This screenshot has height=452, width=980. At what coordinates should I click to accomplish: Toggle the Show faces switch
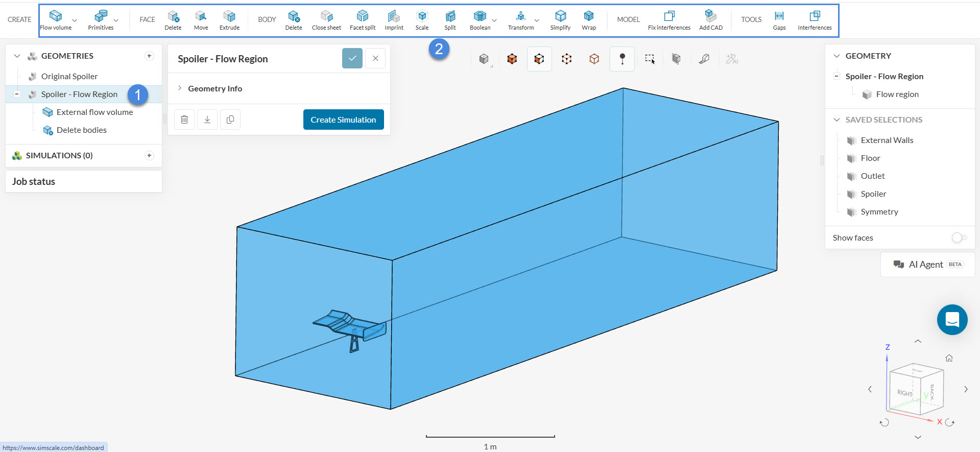[x=959, y=237]
